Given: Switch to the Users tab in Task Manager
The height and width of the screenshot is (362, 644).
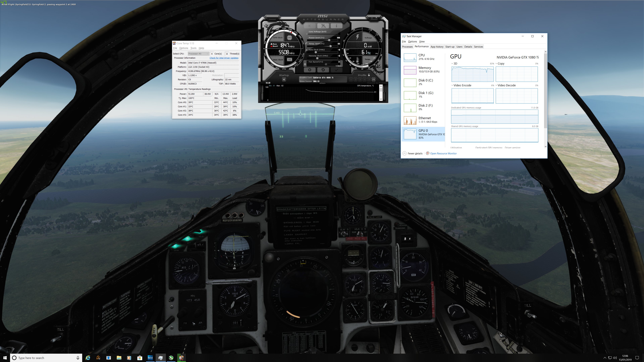Looking at the screenshot, I should tap(459, 47).
